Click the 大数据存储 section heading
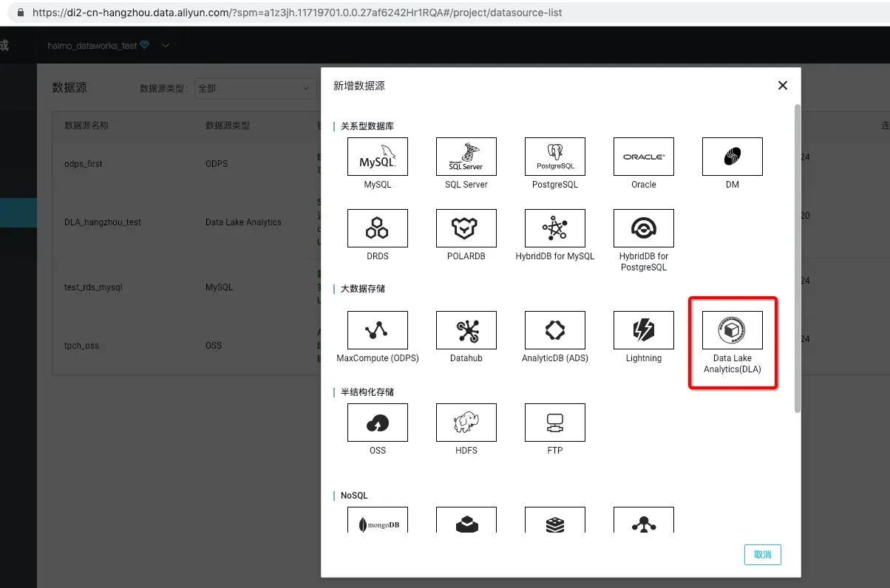The height and width of the screenshot is (588, 890). click(x=363, y=289)
